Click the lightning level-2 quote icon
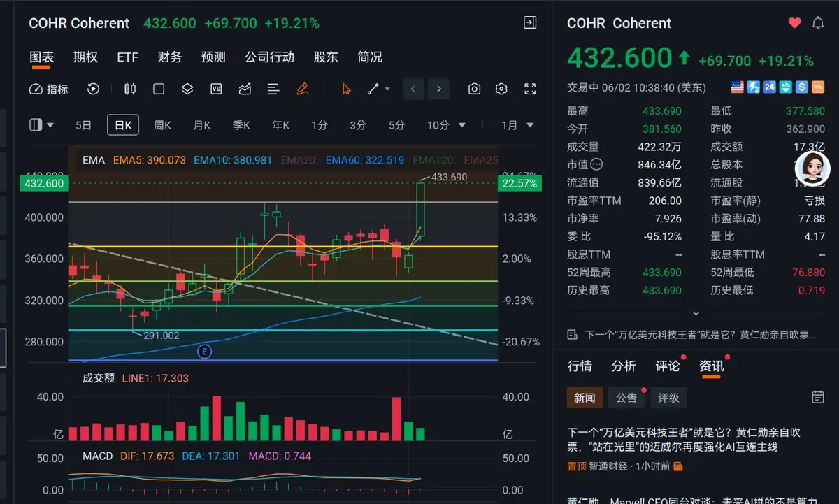 tap(754, 87)
